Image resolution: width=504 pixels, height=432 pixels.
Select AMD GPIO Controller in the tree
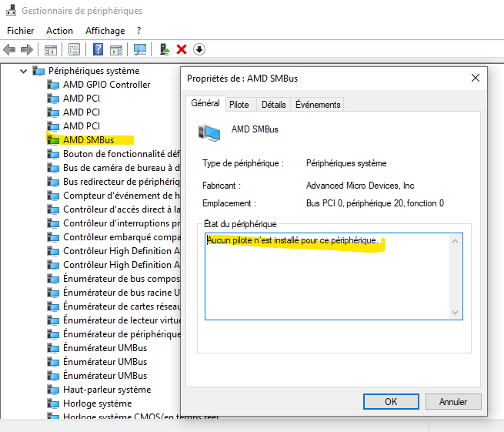(106, 85)
